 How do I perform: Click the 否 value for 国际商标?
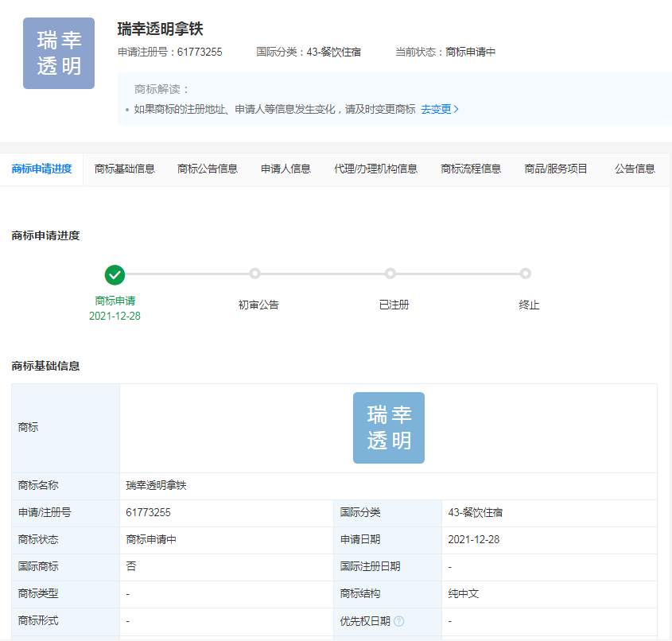[x=131, y=566]
